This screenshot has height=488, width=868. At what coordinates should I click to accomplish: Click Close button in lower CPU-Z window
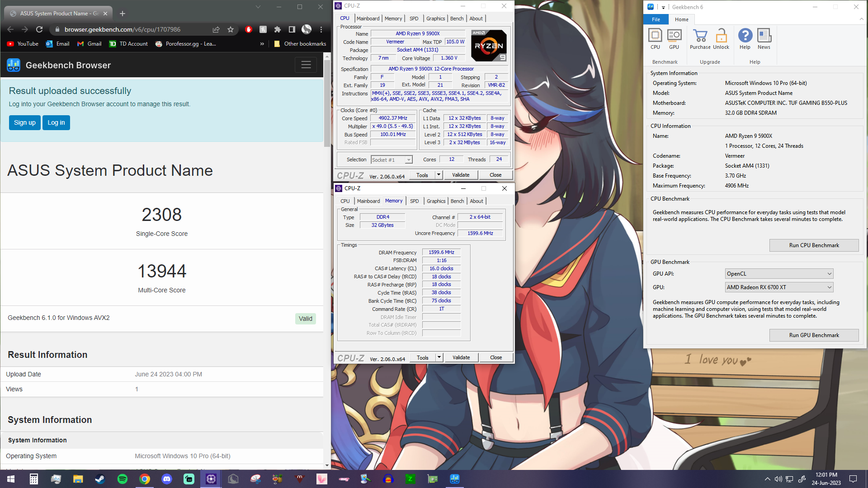coord(495,357)
